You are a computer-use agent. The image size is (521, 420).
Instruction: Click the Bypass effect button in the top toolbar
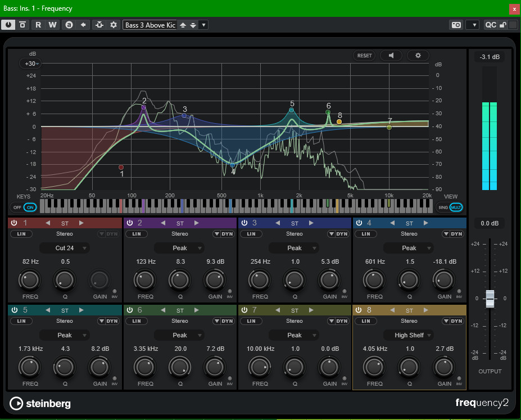click(x=23, y=25)
